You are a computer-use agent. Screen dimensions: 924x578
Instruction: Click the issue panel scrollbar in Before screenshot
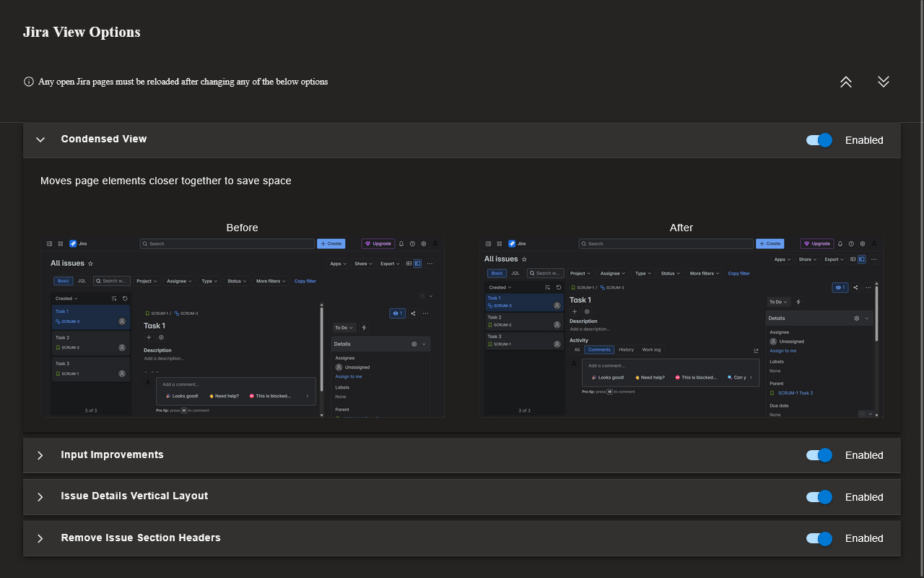coord(321,347)
